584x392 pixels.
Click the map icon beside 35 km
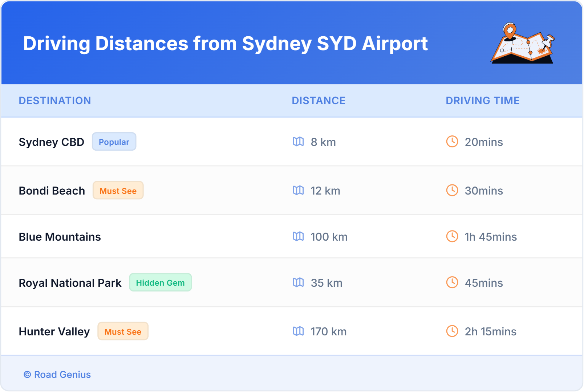pos(298,282)
